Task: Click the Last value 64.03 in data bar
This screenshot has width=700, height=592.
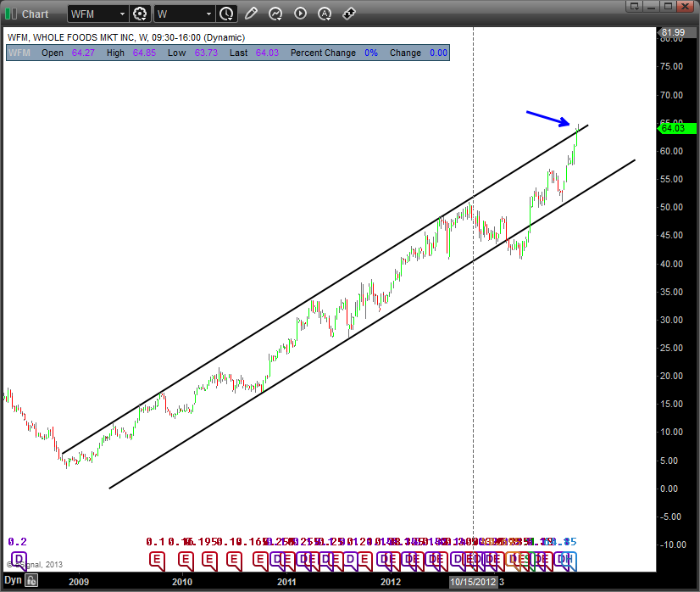Action: [x=267, y=53]
